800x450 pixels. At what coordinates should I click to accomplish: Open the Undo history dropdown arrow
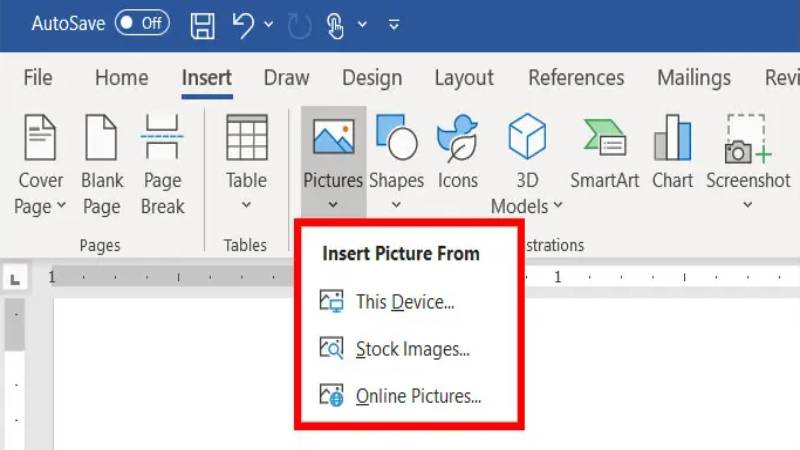pos(269,25)
